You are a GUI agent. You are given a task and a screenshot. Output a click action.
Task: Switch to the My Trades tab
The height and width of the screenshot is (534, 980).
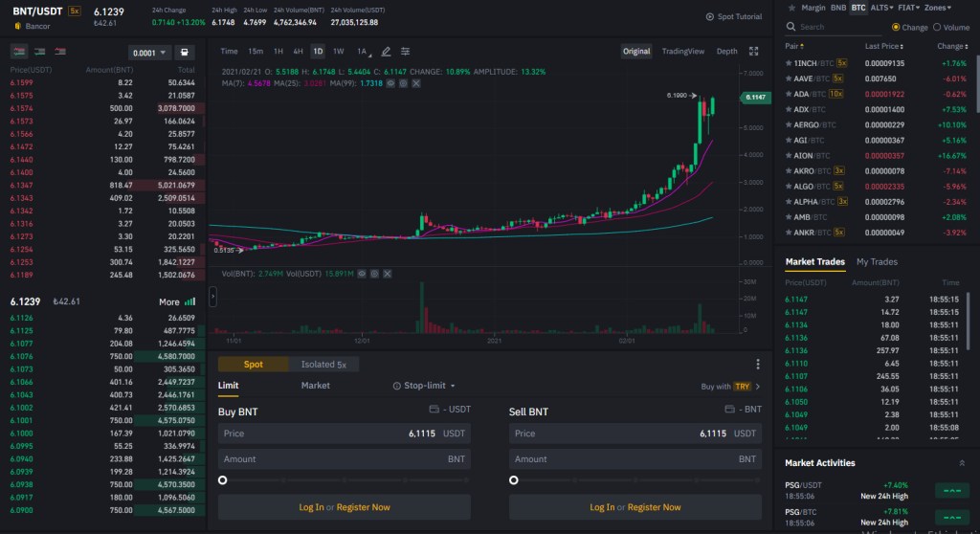[x=877, y=262]
